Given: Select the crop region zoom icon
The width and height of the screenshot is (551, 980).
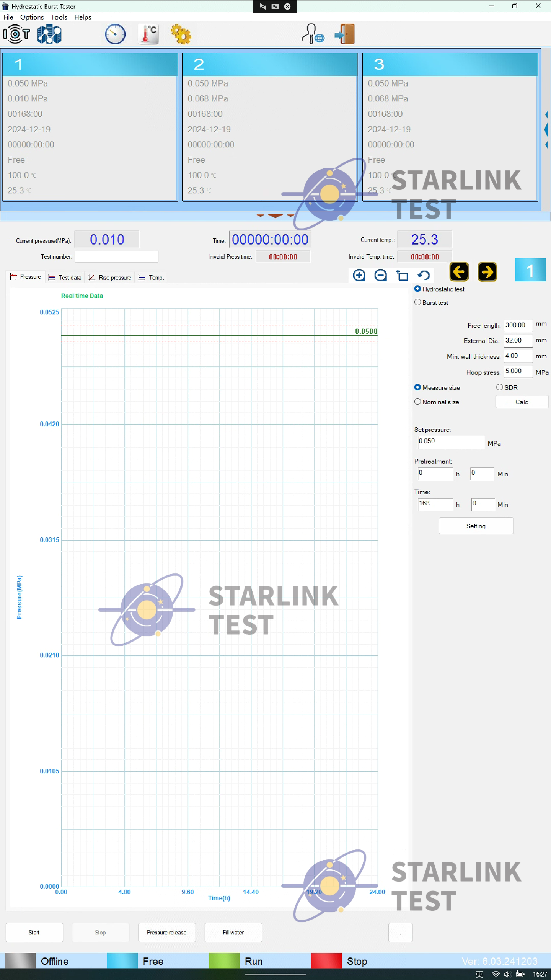Looking at the screenshot, I should point(402,275).
